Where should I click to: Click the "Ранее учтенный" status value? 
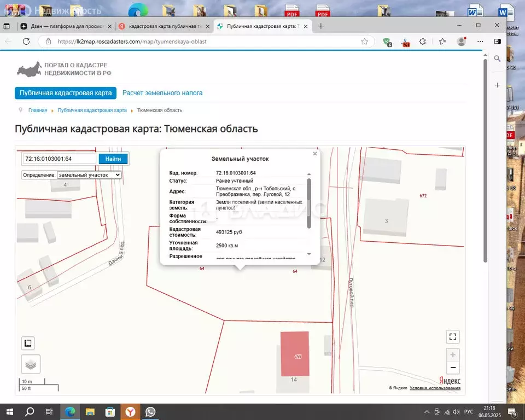tap(235, 181)
